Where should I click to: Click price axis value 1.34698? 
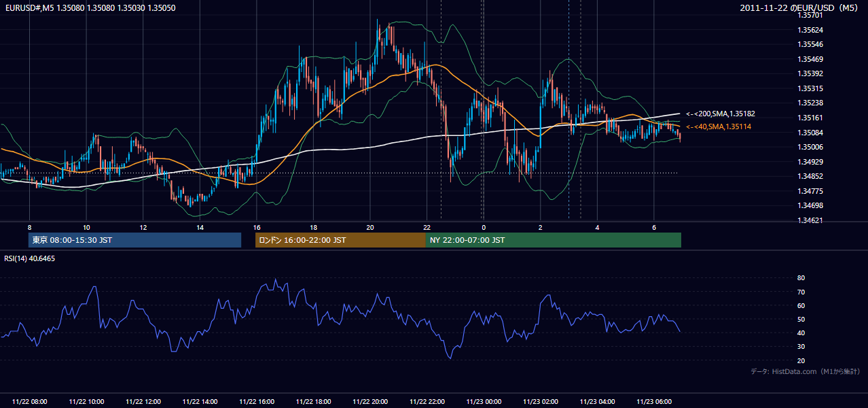[811, 205]
